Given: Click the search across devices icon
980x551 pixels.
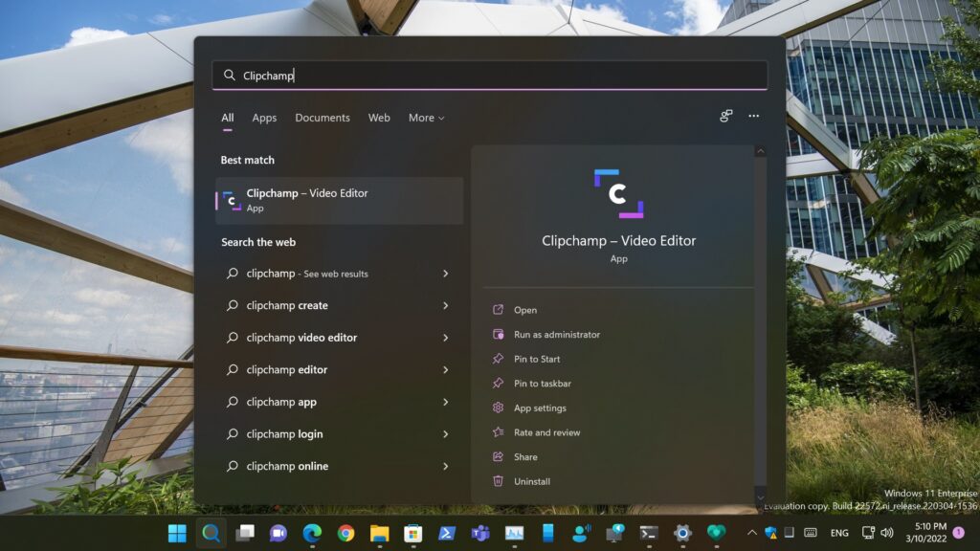Looking at the screenshot, I should click(726, 117).
